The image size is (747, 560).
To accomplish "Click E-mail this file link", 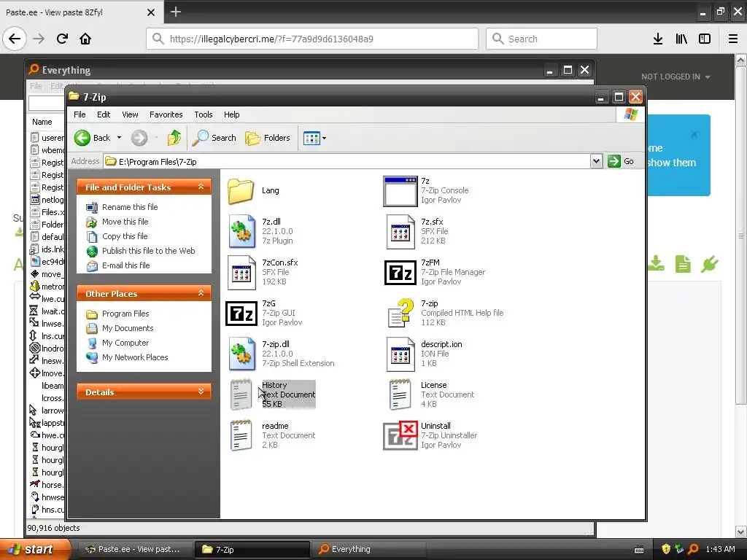I will (125, 265).
